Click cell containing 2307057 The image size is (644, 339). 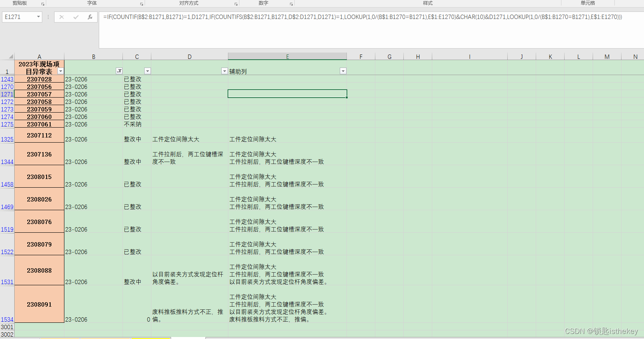39,94
